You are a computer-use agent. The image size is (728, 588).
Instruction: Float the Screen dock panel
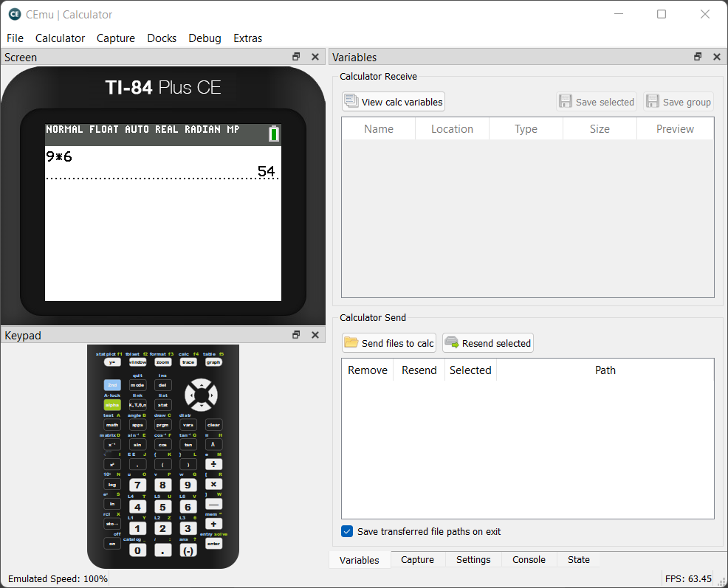coord(296,57)
